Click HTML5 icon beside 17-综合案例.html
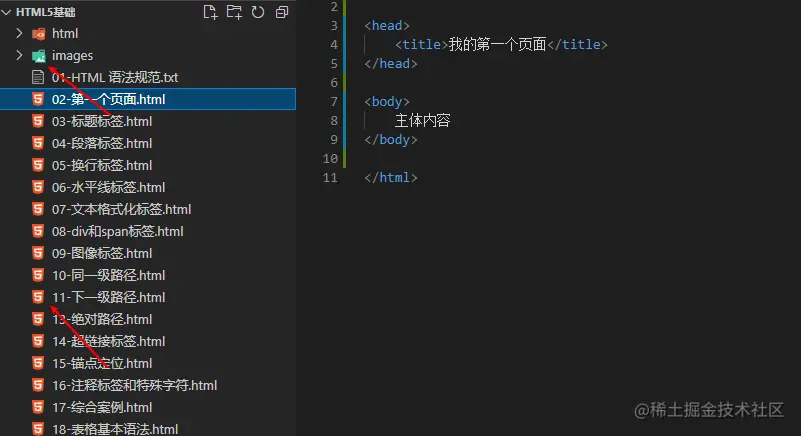Screen dimensions: 801x436 38,407
